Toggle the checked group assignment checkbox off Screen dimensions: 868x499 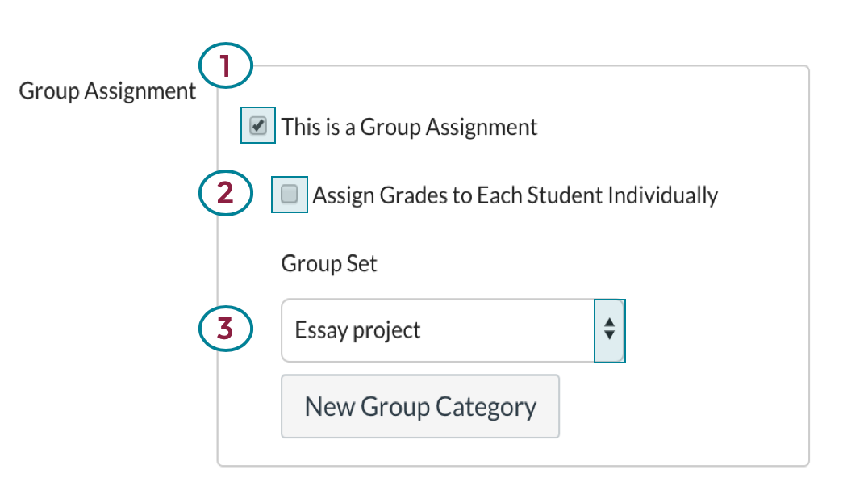(x=257, y=125)
